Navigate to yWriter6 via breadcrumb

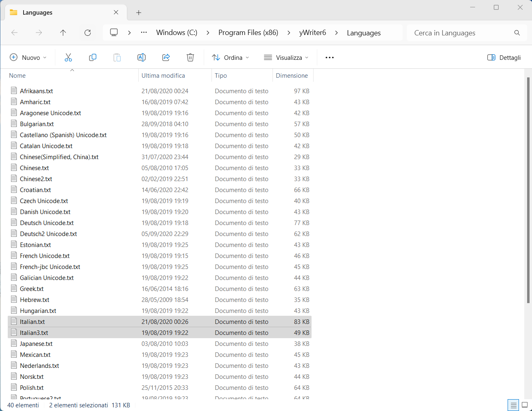click(312, 33)
